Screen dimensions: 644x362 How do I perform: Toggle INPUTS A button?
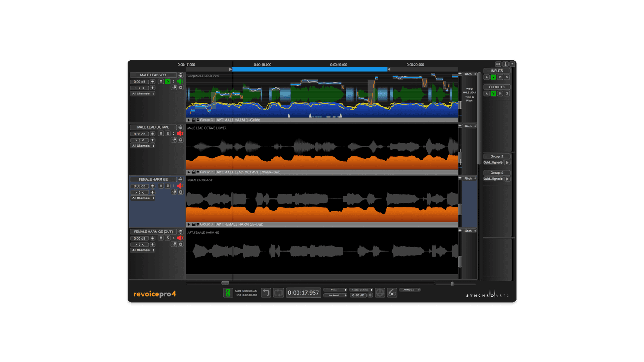tap(487, 77)
